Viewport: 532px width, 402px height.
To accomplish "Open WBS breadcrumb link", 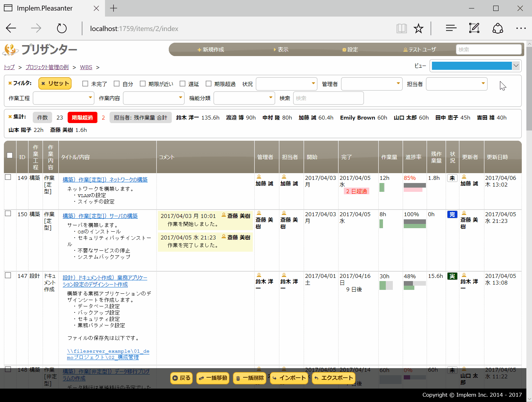I will pos(86,67).
